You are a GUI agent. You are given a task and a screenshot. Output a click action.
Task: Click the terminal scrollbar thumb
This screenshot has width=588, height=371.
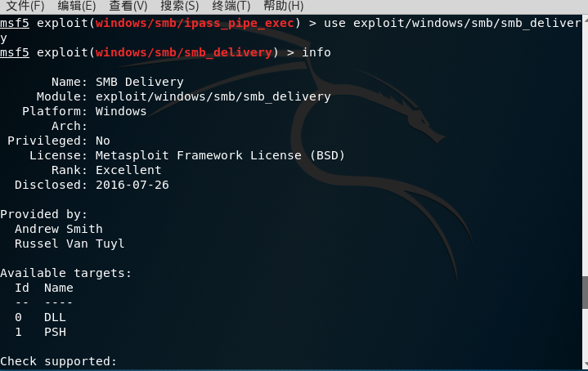point(584,293)
